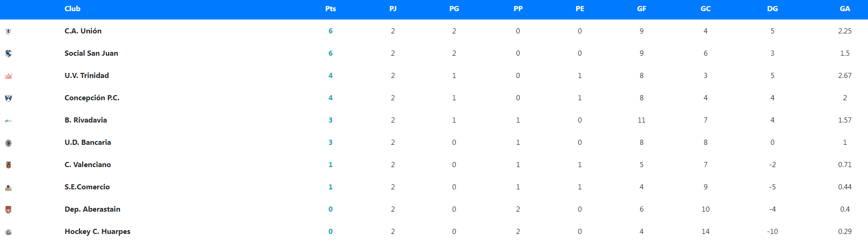Click the GF column header
Image resolution: width=868 pixels, height=246 pixels.
click(642, 9)
